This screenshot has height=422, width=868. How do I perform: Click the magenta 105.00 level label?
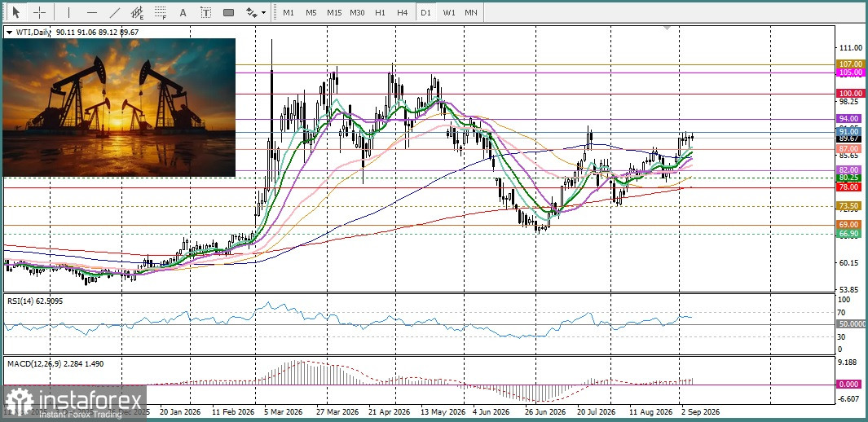[850, 73]
